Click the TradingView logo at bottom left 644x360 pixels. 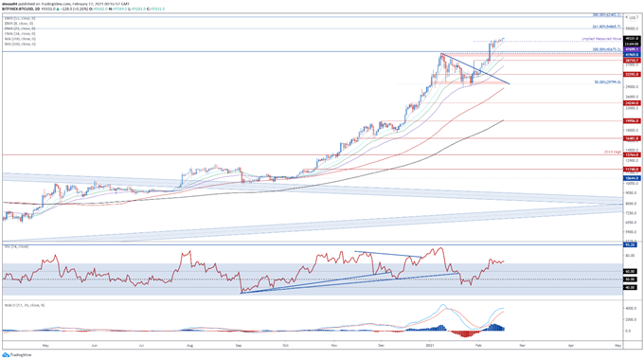tap(16, 355)
